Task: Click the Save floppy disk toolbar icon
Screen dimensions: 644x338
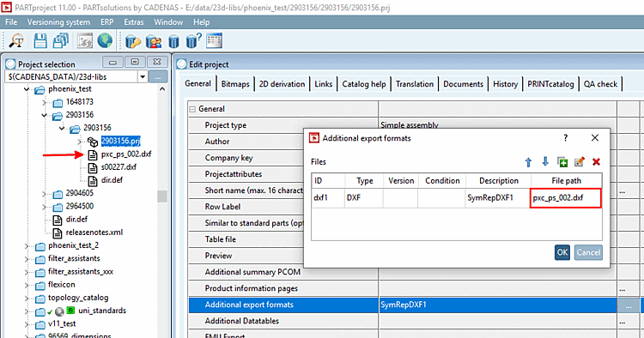Action: coord(40,41)
